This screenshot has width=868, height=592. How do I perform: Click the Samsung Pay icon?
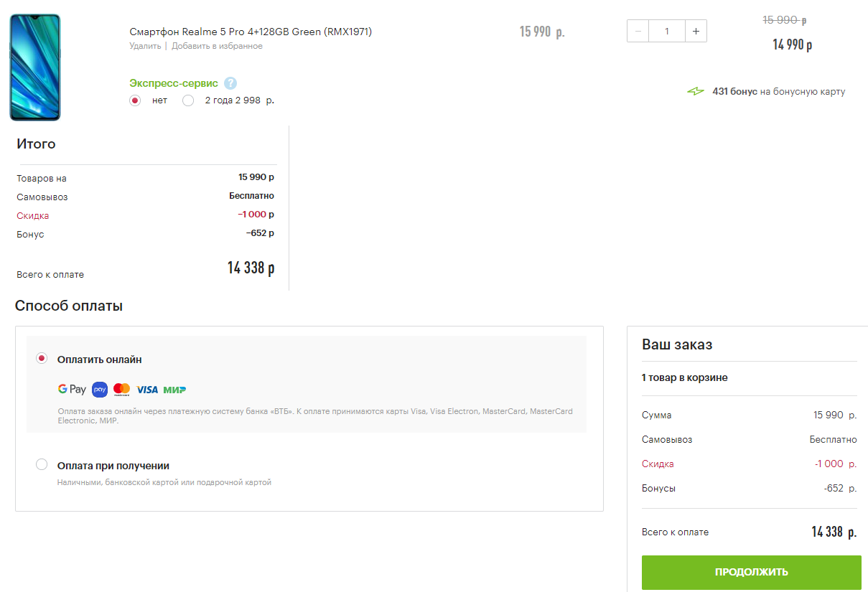coord(100,390)
